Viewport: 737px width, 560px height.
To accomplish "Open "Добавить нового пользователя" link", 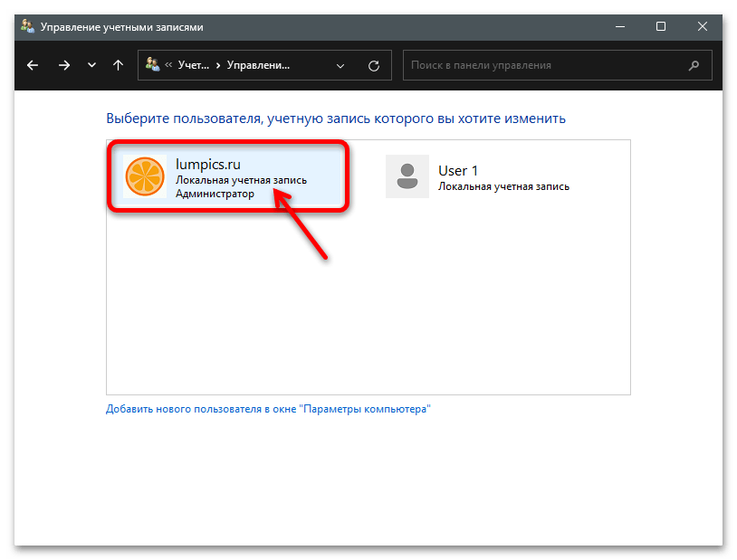I will coord(268,409).
